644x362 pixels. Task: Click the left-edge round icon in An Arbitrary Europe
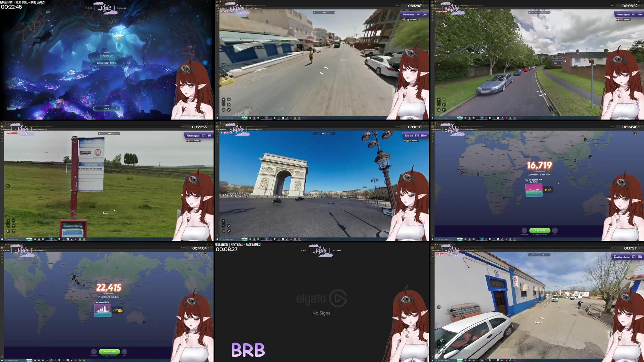439,307
